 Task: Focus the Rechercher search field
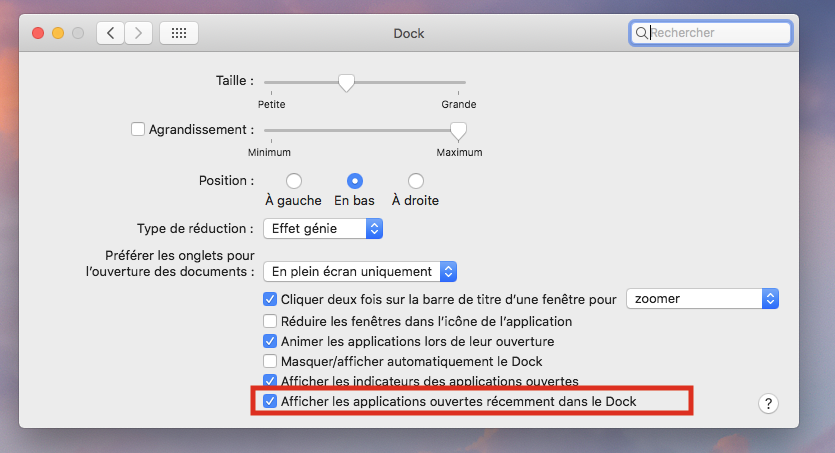pos(711,33)
